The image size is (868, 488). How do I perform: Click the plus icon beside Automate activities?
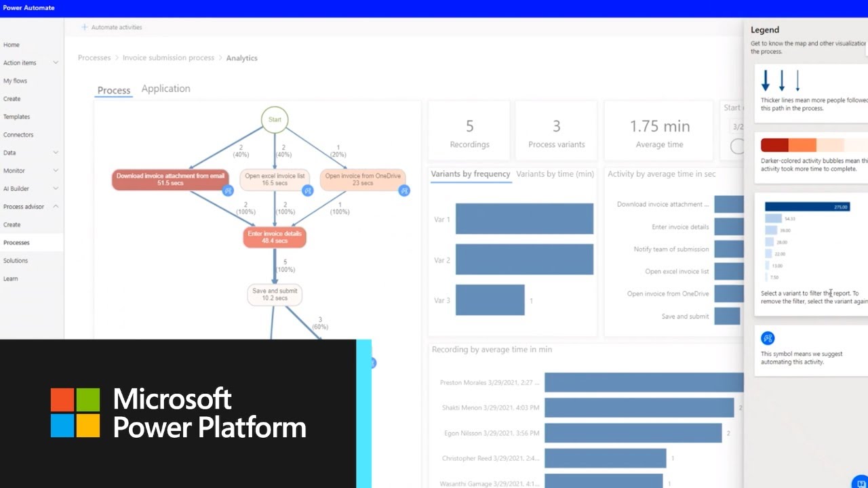[84, 27]
